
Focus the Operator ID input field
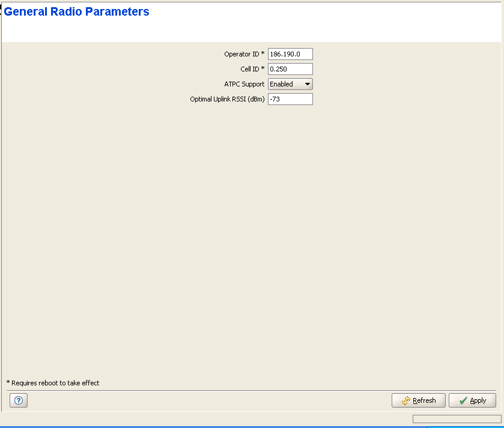click(x=290, y=54)
